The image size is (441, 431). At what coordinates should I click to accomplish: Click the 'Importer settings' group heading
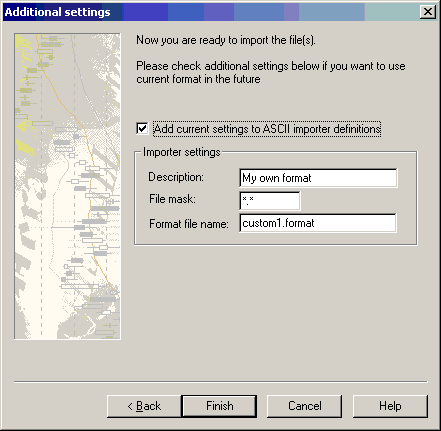click(182, 152)
